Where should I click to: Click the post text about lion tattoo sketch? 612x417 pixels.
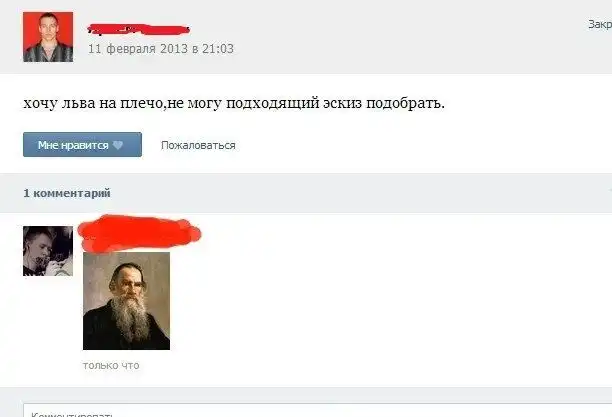(x=234, y=103)
